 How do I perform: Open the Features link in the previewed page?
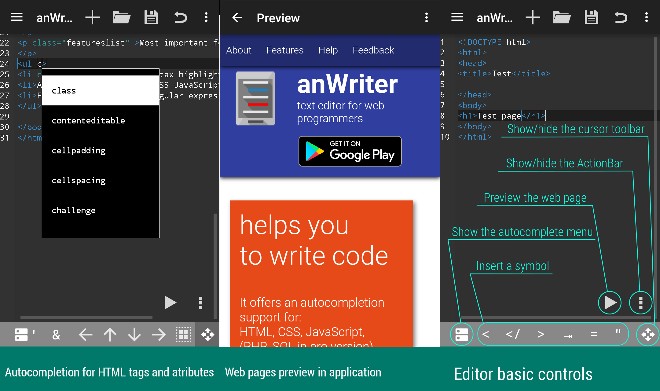click(x=285, y=50)
